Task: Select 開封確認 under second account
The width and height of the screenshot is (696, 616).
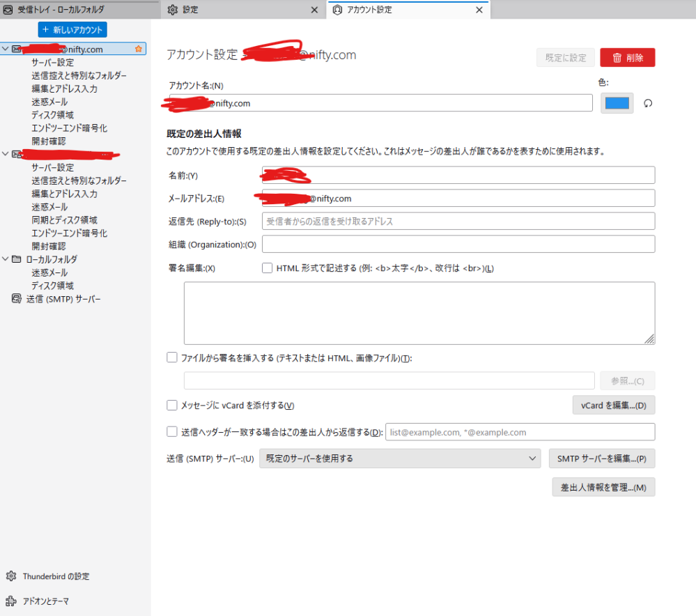Action: [x=48, y=246]
